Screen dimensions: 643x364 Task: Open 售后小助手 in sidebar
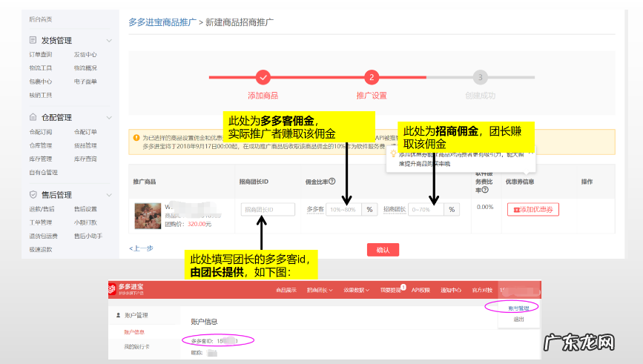(88, 236)
